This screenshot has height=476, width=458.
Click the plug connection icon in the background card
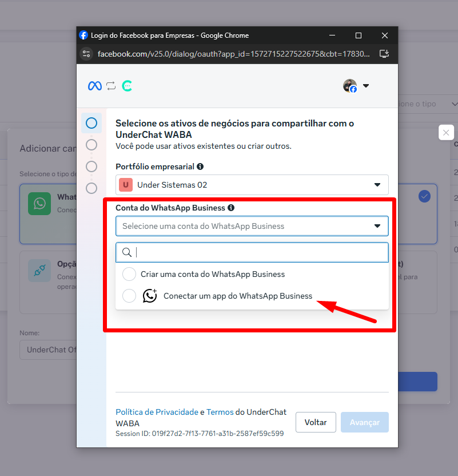click(x=39, y=271)
